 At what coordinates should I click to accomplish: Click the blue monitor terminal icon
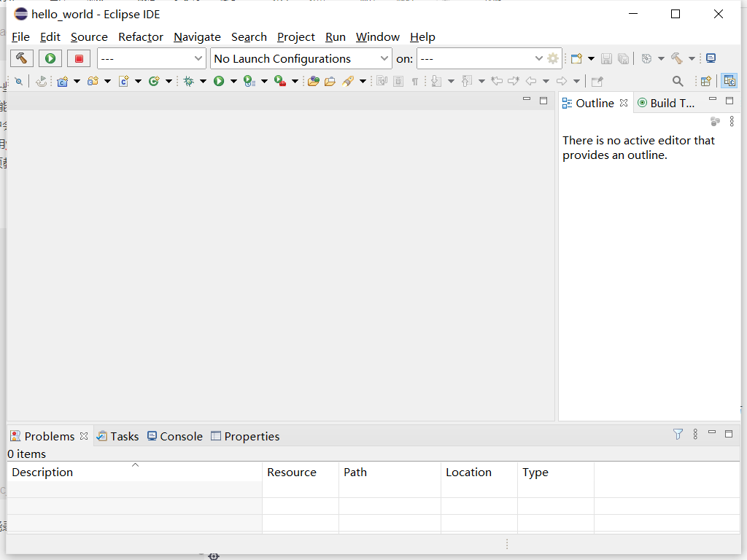coord(711,58)
